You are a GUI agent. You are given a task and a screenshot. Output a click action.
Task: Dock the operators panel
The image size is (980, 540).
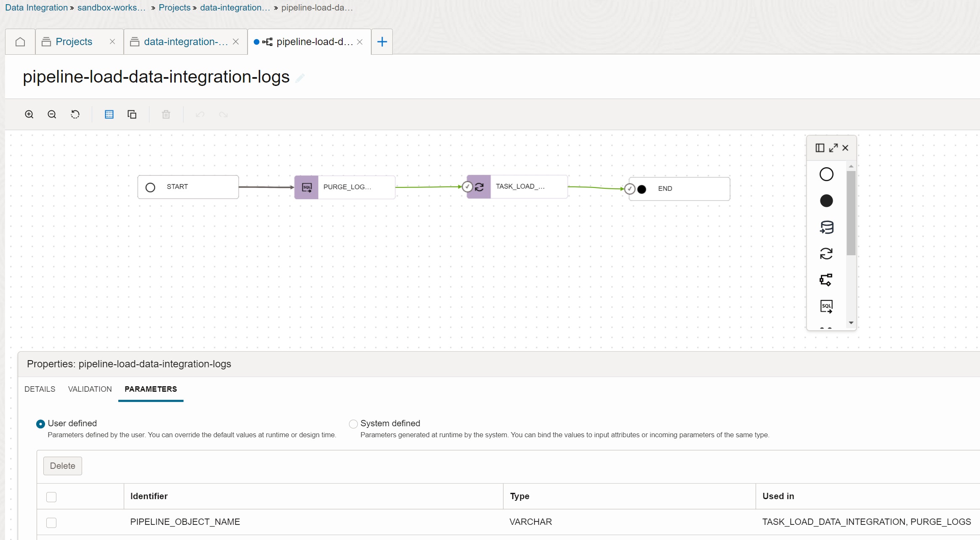[820, 148]
